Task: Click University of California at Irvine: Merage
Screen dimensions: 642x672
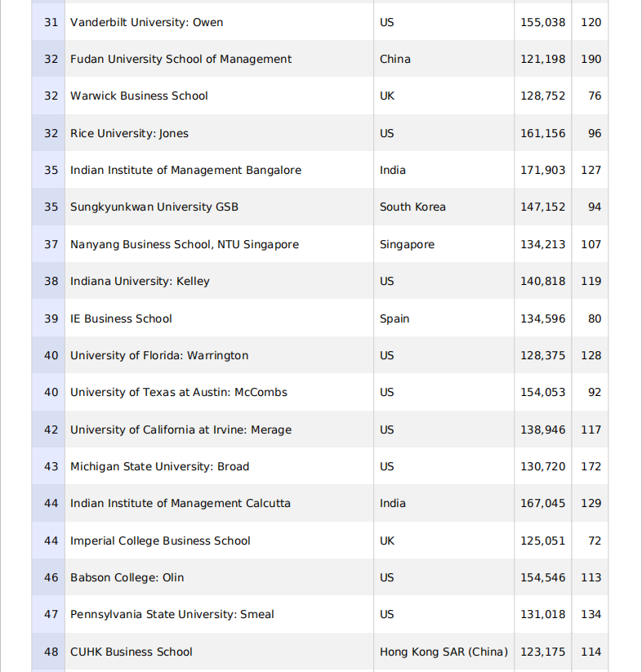Action: click(181, 429)
